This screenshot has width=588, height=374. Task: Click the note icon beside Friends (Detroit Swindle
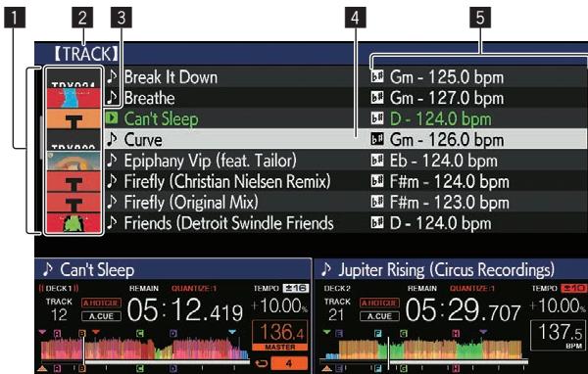[x=112, y=222]
